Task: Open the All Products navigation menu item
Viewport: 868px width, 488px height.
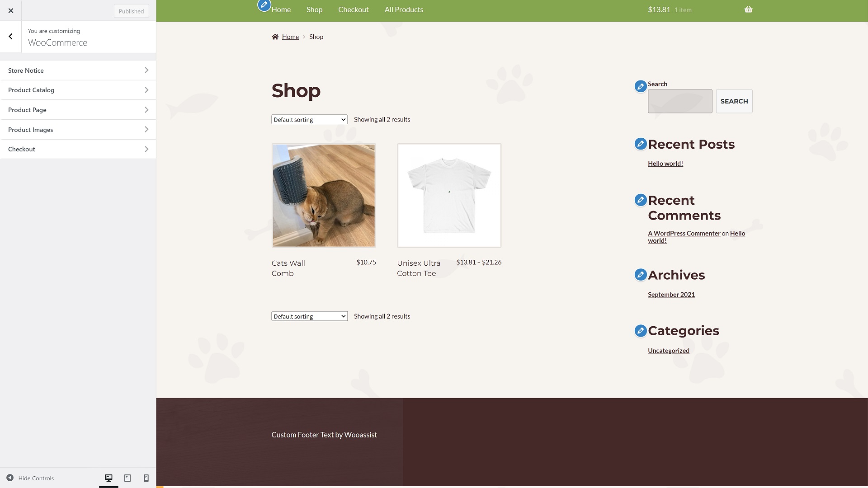Action: 404,9
